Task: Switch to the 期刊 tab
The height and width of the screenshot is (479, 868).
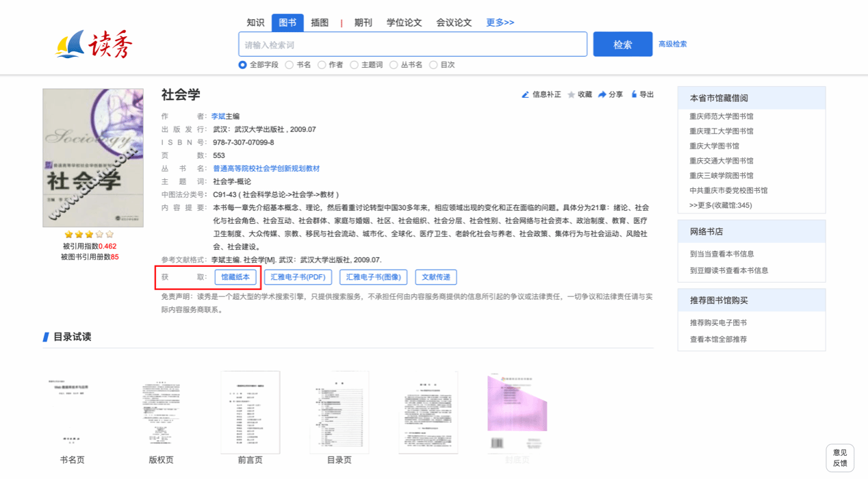Action: [x=363, y=23]
